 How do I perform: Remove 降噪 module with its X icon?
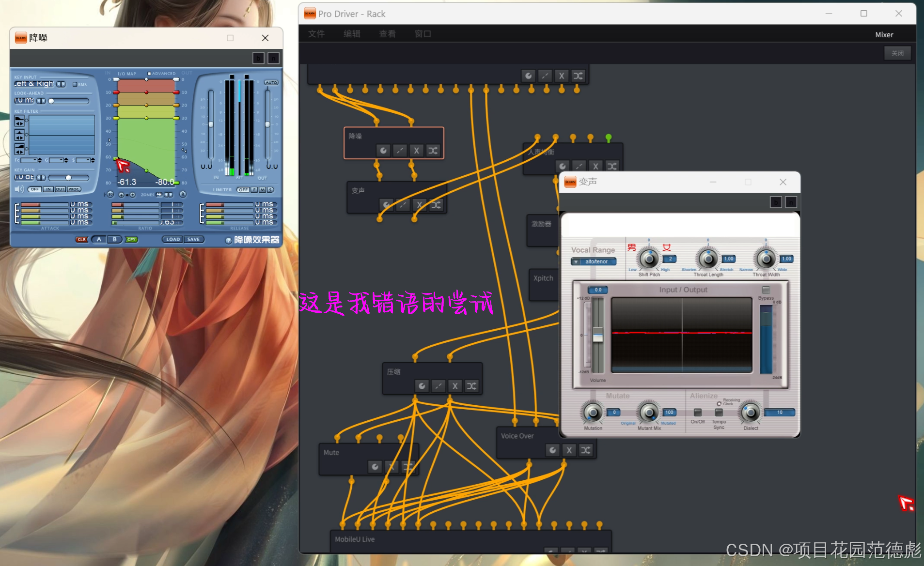tap(416, 151)
